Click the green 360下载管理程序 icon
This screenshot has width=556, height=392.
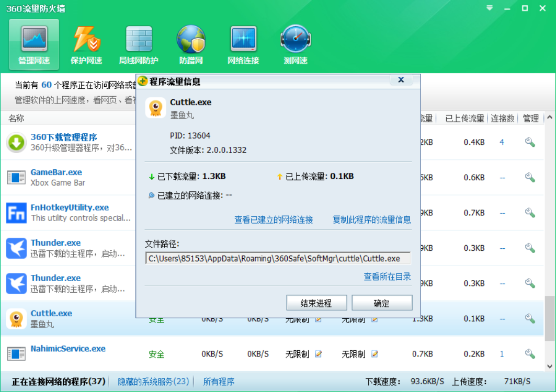click(x=16, y=142)
